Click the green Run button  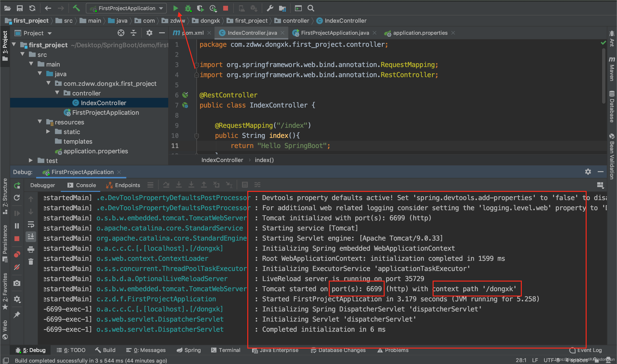coord(175,8)
